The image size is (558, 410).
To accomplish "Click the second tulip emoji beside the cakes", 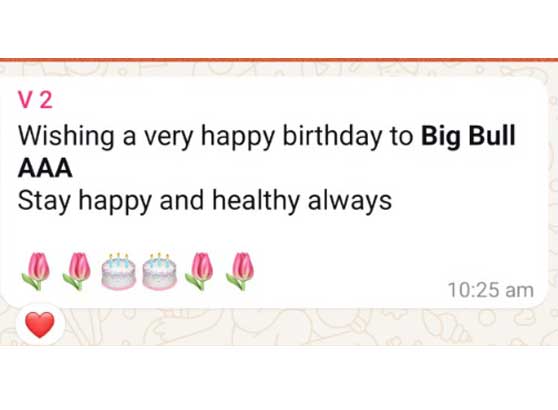I will click(x=77, y=271).
